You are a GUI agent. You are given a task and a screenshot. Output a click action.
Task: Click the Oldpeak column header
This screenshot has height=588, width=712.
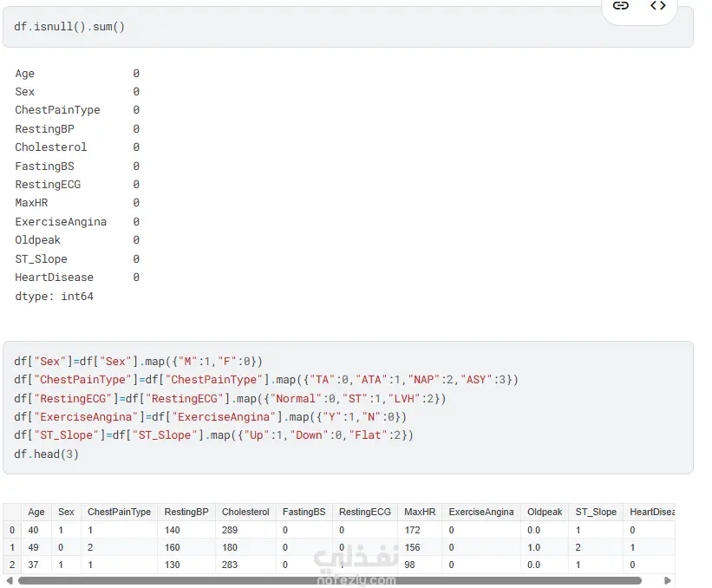coord(545,512)
